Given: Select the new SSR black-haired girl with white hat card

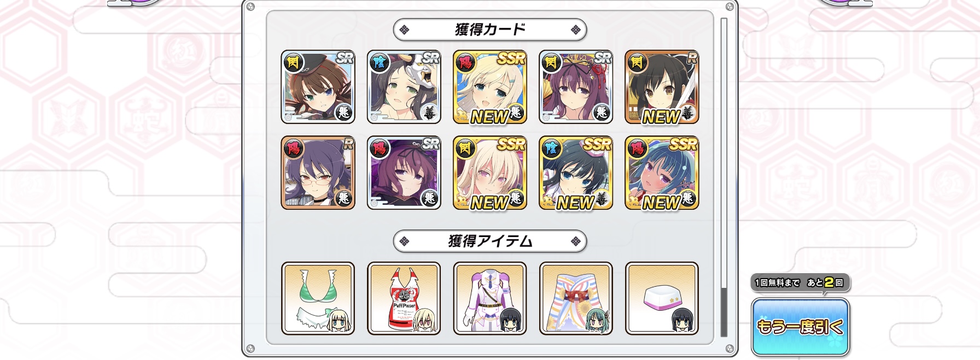Looking at the screenshot, I should tap(576, 173).
